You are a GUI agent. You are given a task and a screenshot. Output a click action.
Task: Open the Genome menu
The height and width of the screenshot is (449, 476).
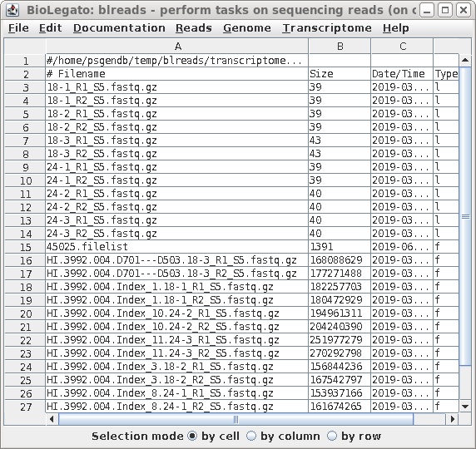pyautogui.click(x=247, y=28)
